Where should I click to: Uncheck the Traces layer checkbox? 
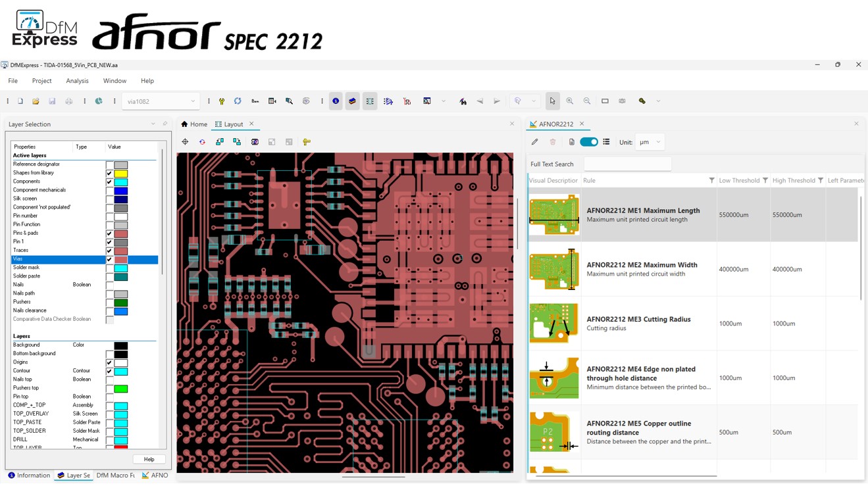tap(109, 251)
